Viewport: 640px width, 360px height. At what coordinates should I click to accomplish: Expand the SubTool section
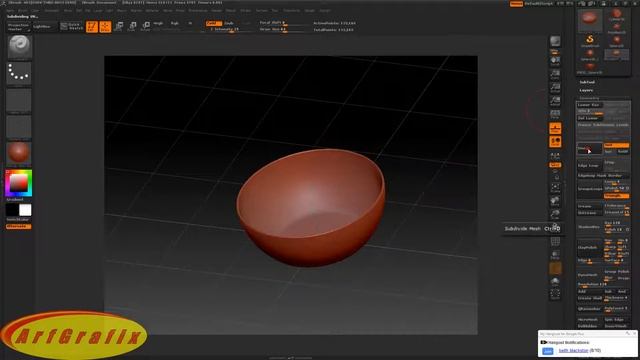[x=587, y=82]
